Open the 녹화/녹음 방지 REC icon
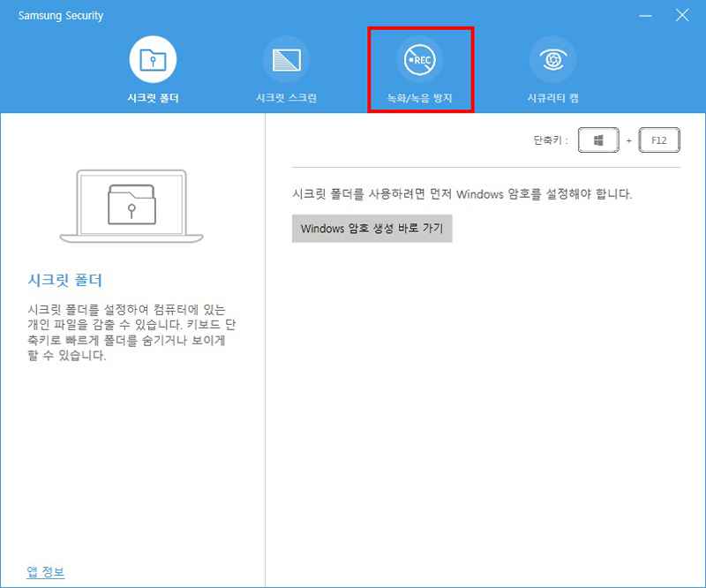The height and width of the screenshot is (588, 706). [x=420, y=59]
